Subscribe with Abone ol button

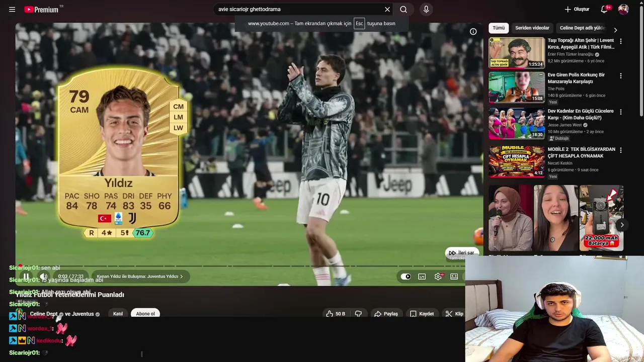(x=145, y=314)
